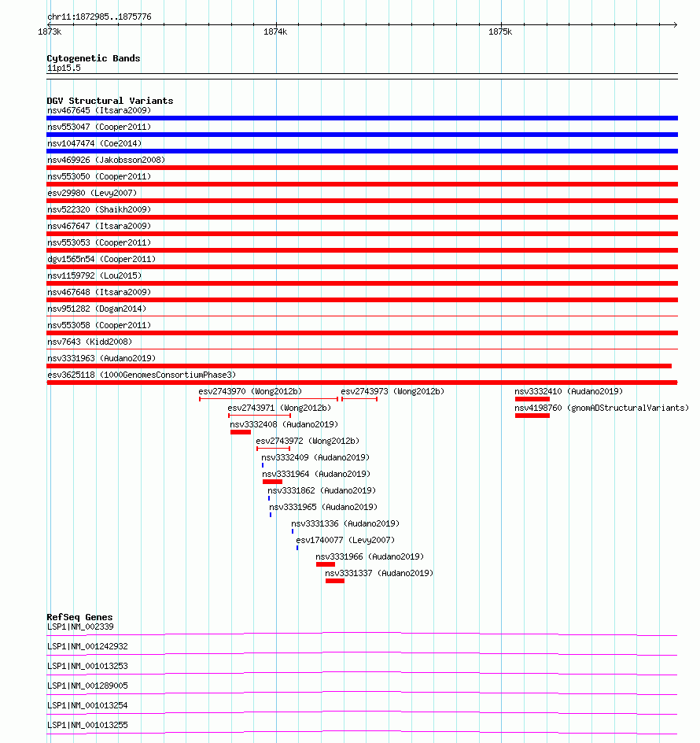Click the red bar under nsv3331337
Image resolution: width=700 pixels, height=743 pixels.
335,581
